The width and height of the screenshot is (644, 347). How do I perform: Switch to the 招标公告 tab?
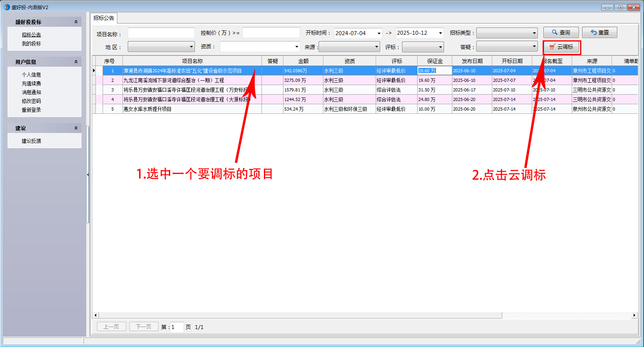tap(104, 18)
